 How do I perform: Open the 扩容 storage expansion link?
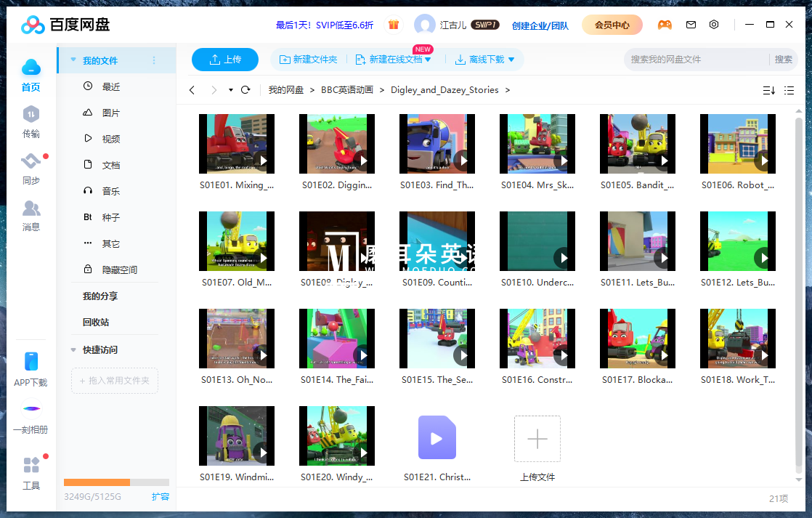161,496
